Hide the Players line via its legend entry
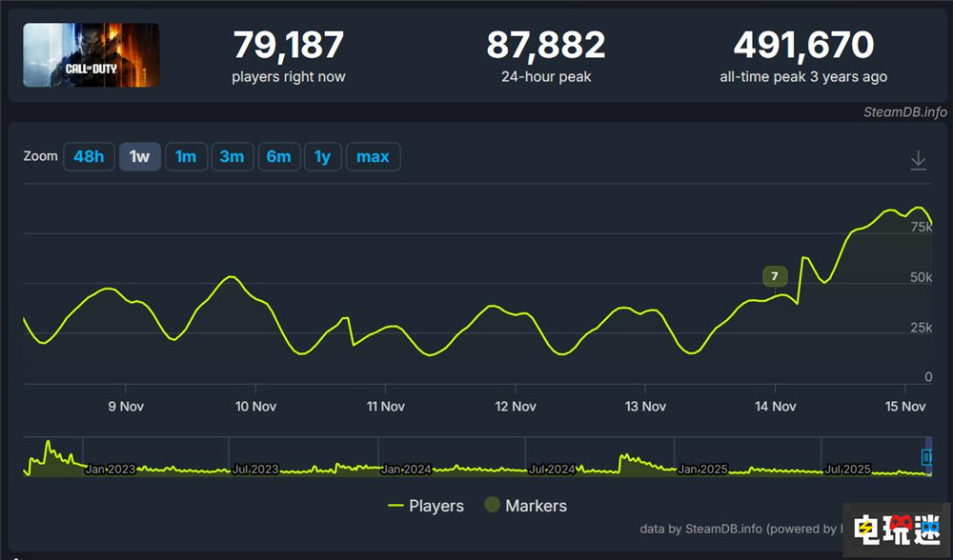953x560 pixels. (426, 506)
